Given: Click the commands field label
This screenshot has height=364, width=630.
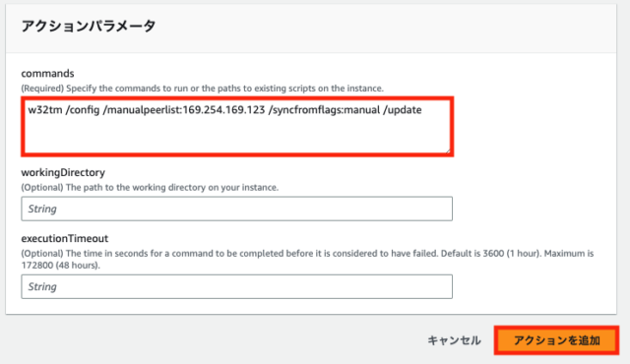Looking at the screenshot, I should click(47, 74).
